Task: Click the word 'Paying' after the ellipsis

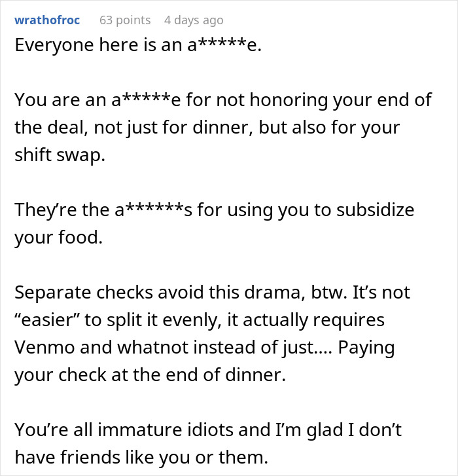Action: (366, 348)
